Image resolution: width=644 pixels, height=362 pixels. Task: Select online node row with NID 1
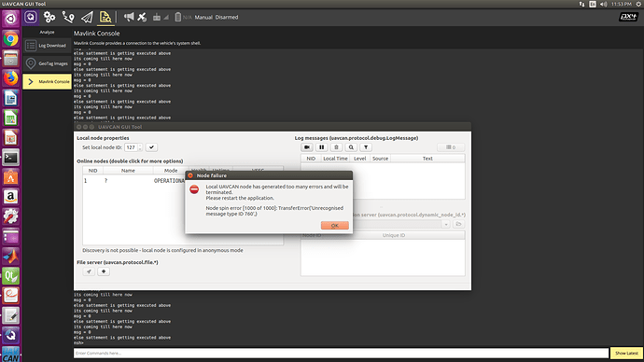(134, 181)
